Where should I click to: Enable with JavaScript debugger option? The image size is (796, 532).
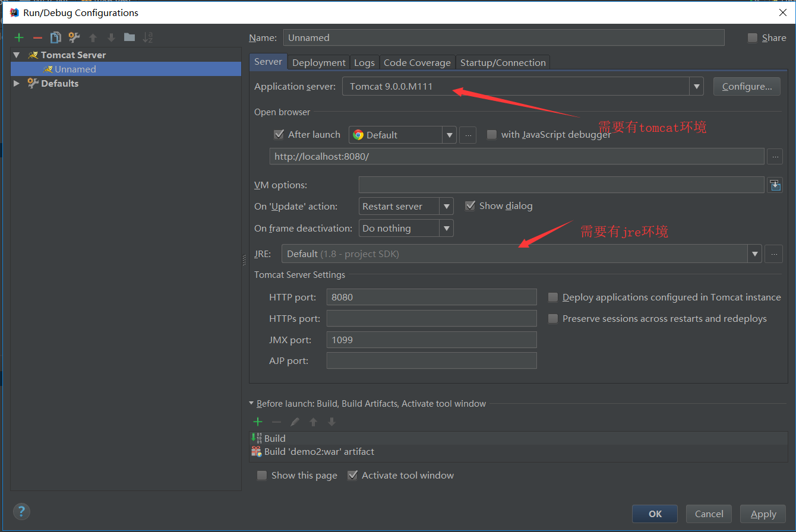point(492,135)
